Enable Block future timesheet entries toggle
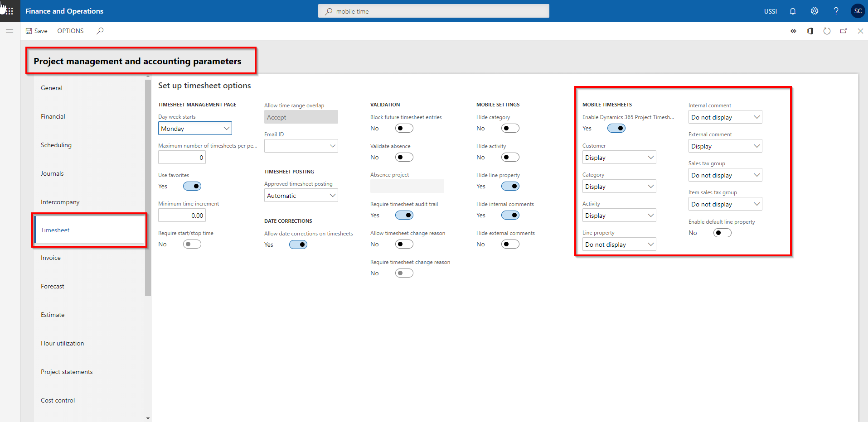 (x=404, y=128)
